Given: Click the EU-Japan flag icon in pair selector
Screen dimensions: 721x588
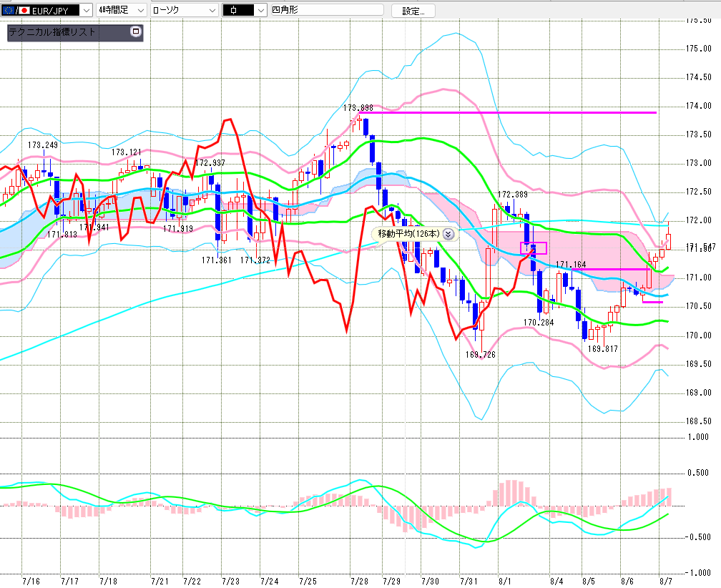Looking at the screenshot, I should (16, 10).
